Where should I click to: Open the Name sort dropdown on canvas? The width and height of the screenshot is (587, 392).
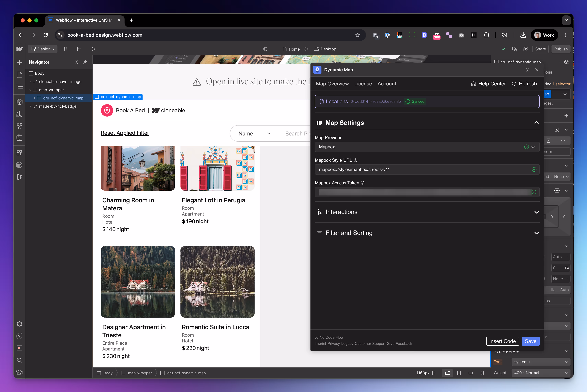(x=254, y=134)
